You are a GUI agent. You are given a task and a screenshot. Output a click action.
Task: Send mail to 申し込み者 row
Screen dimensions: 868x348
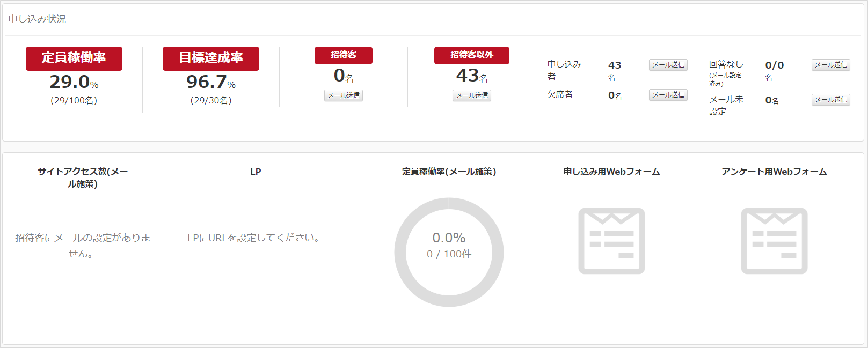click(x=668, y=65)
